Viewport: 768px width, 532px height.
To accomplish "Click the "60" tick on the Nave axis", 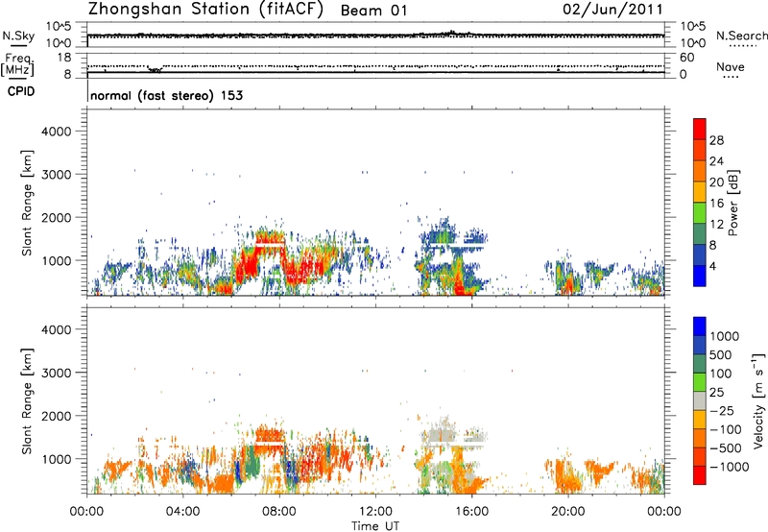I will (686, 58).
